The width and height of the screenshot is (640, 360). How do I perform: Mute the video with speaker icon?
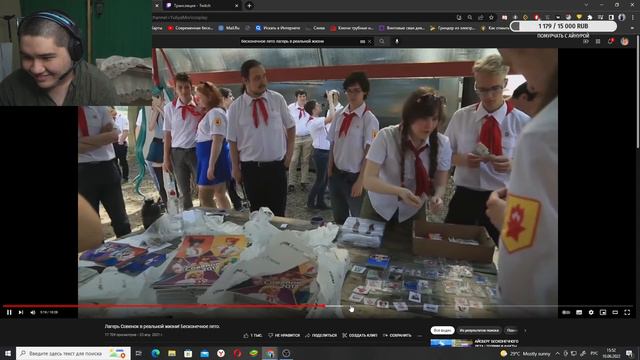[x=33, y=312]
